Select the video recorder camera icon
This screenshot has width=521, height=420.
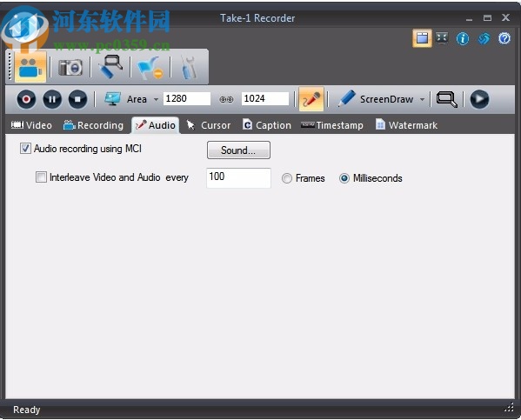coord(30,67)
